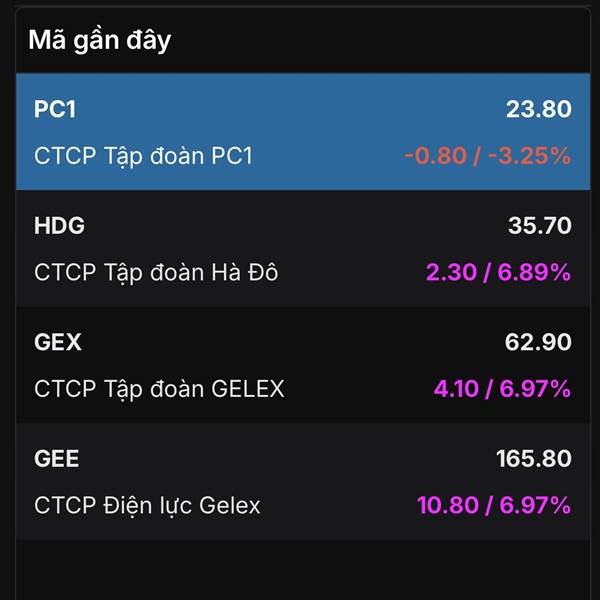The image size is (600, 600).
Task: Click the GEE price 165.80
Action: click(x=533, y=459)
